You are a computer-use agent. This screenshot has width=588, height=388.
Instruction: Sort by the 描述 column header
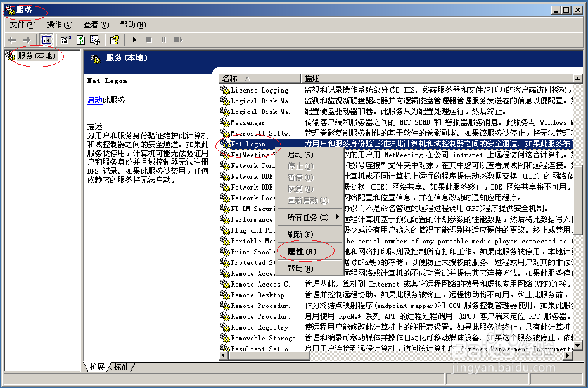point(437,79)
